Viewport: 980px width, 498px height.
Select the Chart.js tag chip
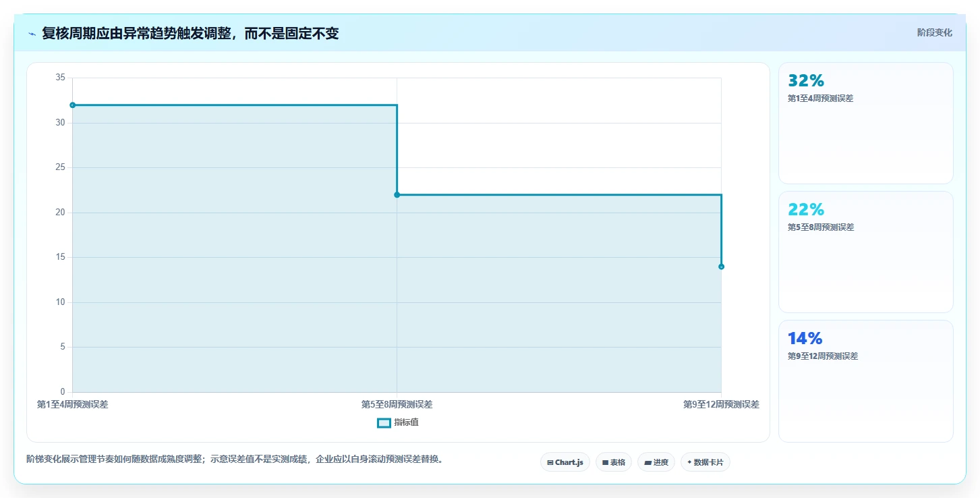565,462
